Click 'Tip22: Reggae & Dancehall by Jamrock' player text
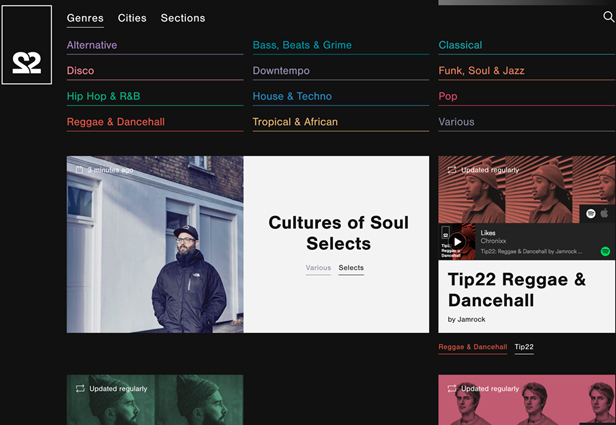 tap(531, 251)
